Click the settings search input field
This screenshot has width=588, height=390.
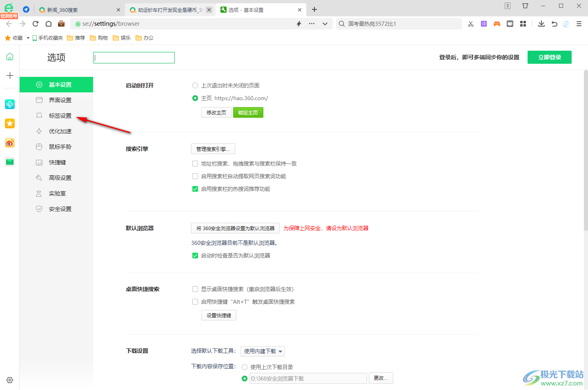134,58
